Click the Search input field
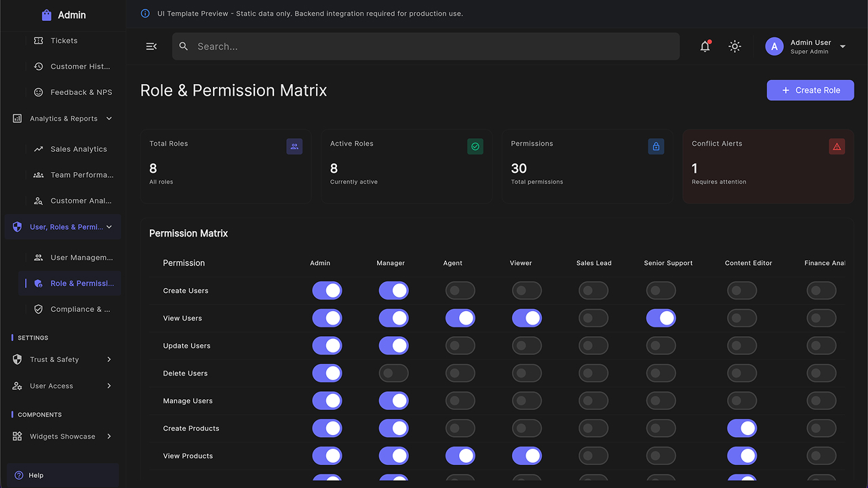The width and height of the screenshot is (868, 488). tap(426, 46)
